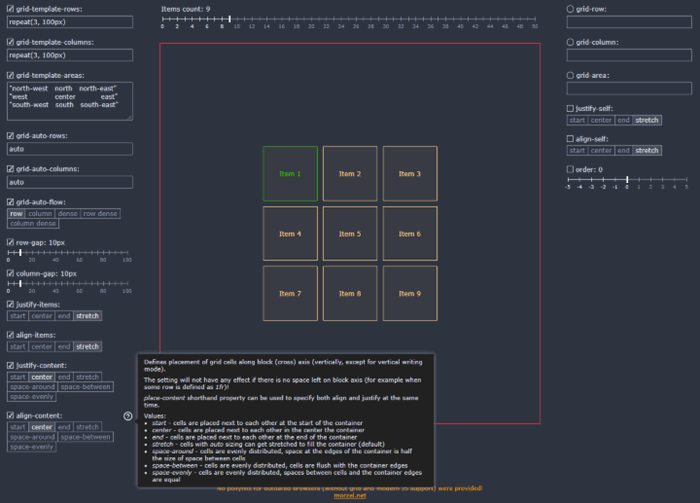Toggle the grid-template-rows checkbox

click(10, 9)
